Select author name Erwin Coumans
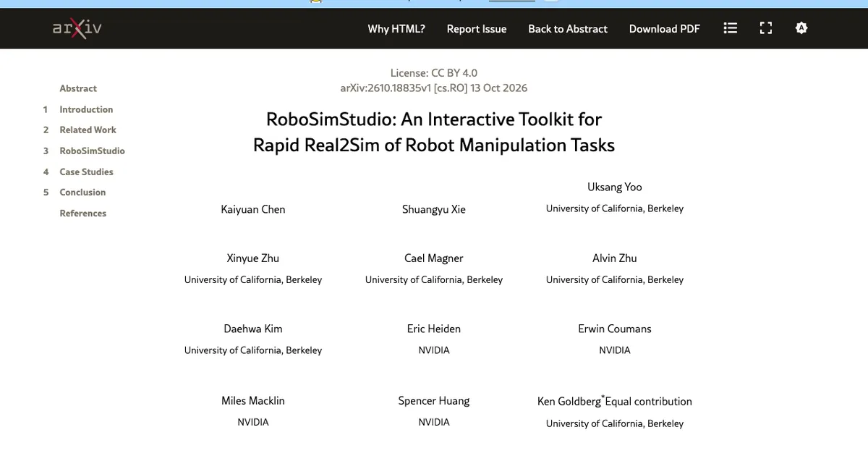This screenshot has height=456, width=868. (x=615, y=329)
